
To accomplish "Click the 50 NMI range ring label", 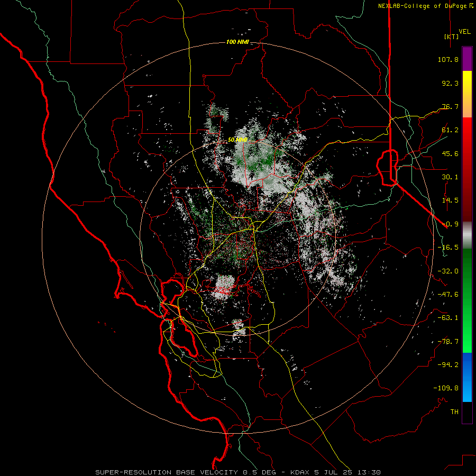I will 237,140.
